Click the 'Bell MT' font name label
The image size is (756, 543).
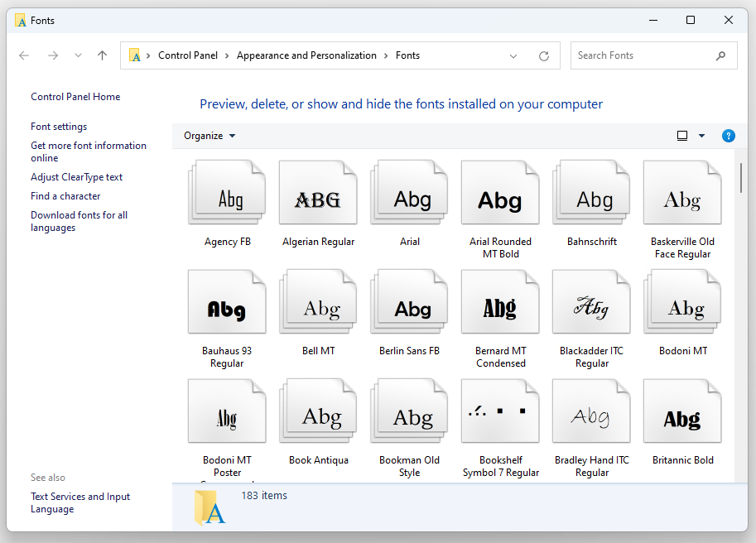(318, 351)
